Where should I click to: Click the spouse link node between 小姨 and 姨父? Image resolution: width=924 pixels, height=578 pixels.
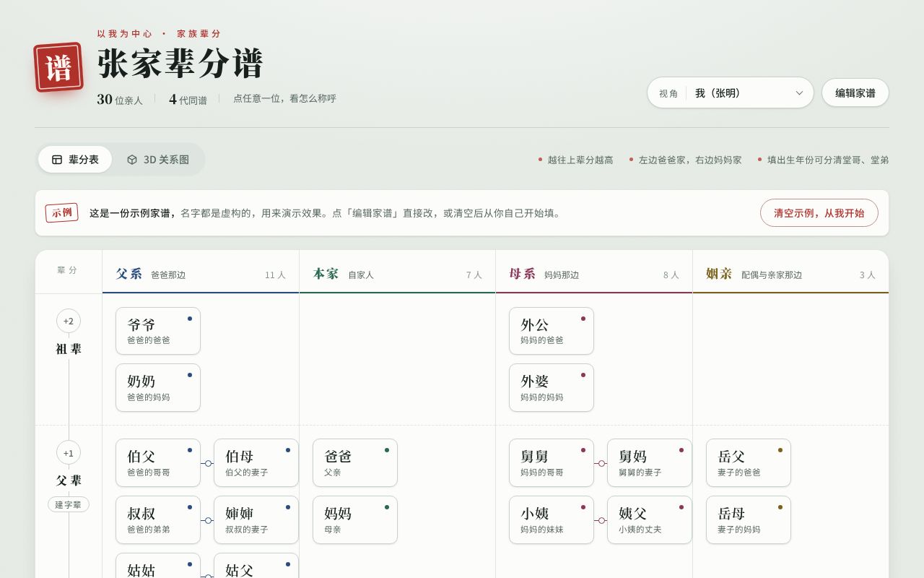pyautogui.click(x=601, y=520)
